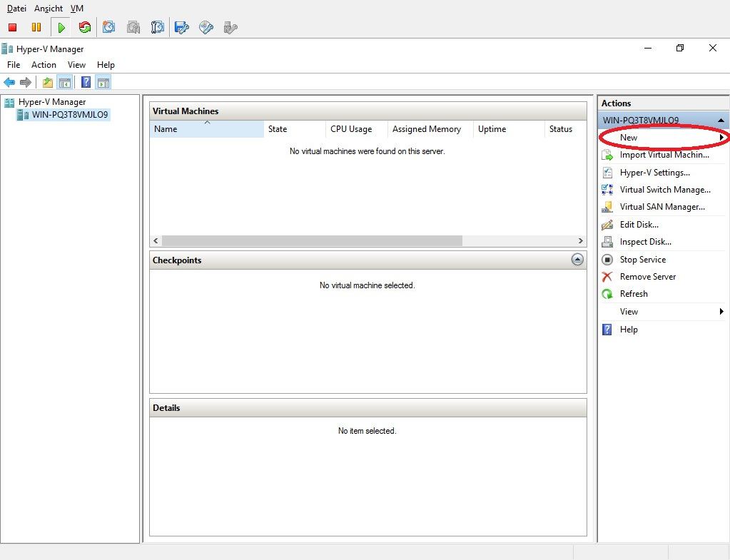This screenshot has width=730, height=560.
Task: Collapse the WIN-PQ3T8VMJLO9 actions section arrow
Action: click(x=721, y=121)
